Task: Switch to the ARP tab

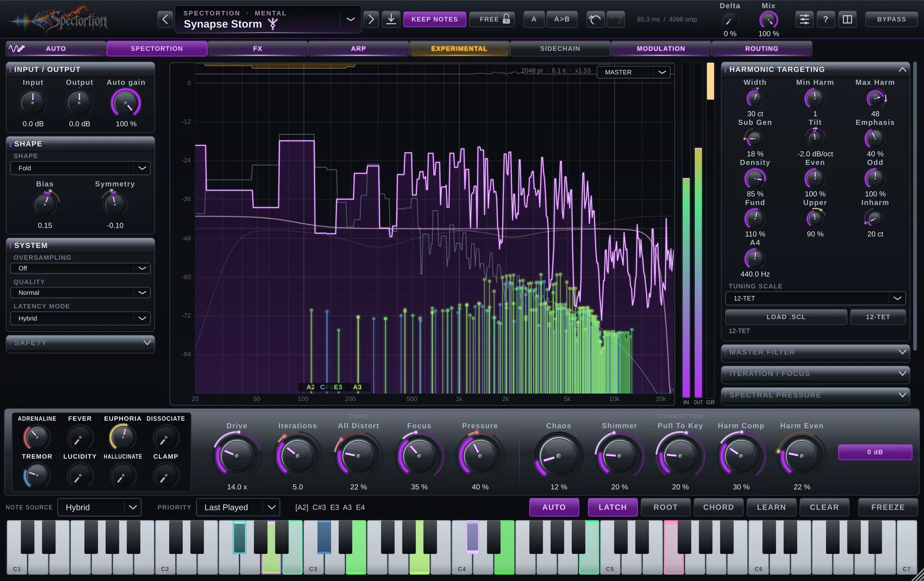Action: [x=358, y=49]
